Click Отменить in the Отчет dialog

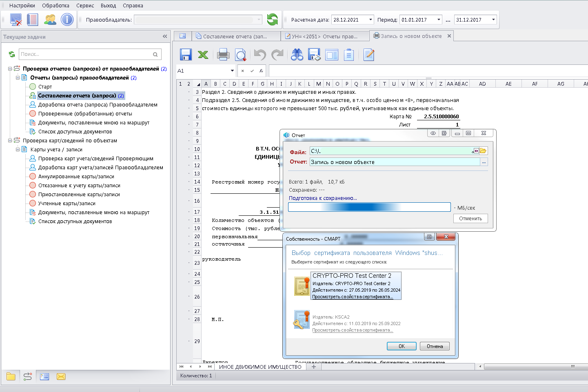[470, 219]
